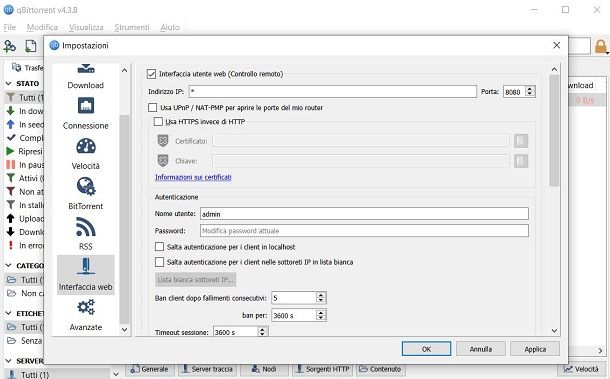Open the Velocità settings category
Screen dimensions: 610x379
86,154
